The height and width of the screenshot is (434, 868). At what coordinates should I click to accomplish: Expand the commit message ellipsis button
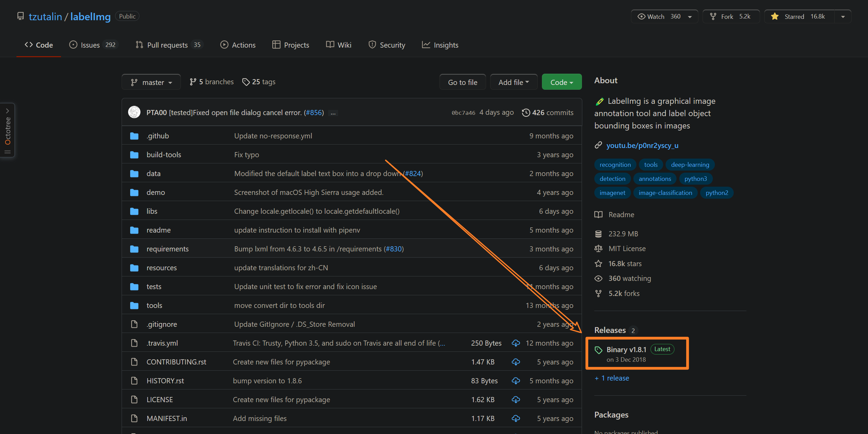point(333,113)
